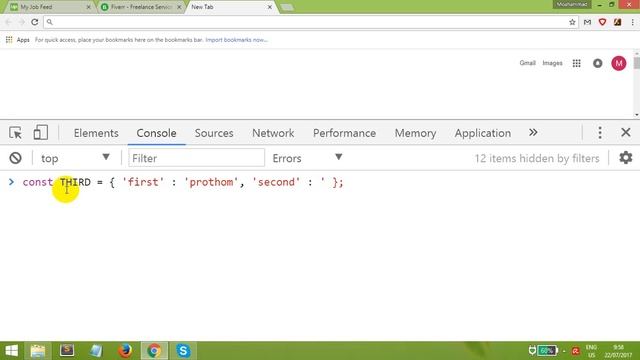Follow the Import bookmarks now link
Viewport: 640px width, 360px height.
tap(236, 40)
